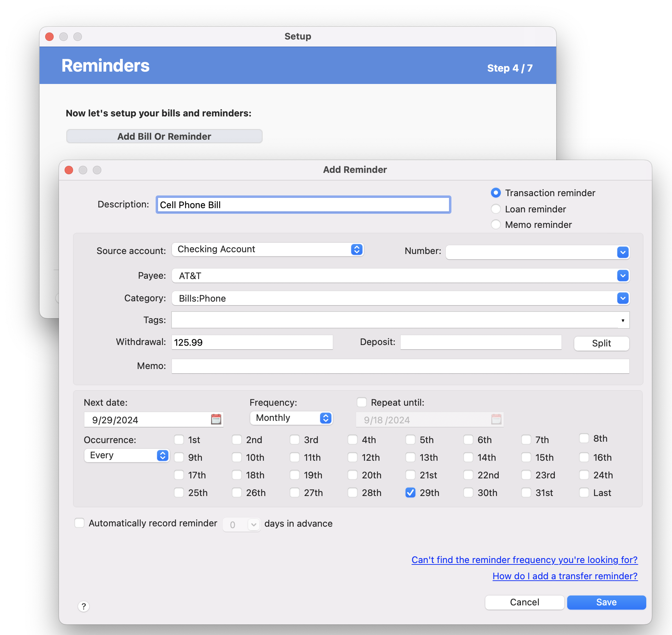Viewport: 672px width, 635px height.
Task: Open the Frequency Monthly dropdown
Action: (x=291, y=418)
